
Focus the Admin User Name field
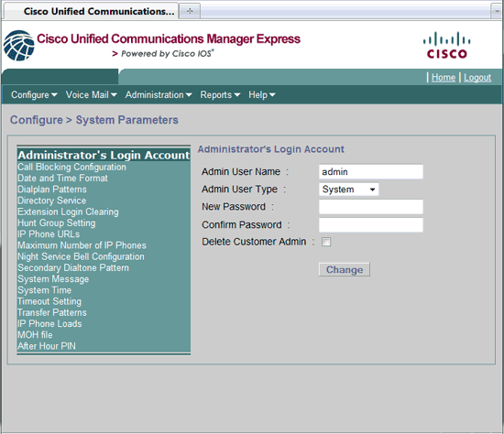click(371, 172)
